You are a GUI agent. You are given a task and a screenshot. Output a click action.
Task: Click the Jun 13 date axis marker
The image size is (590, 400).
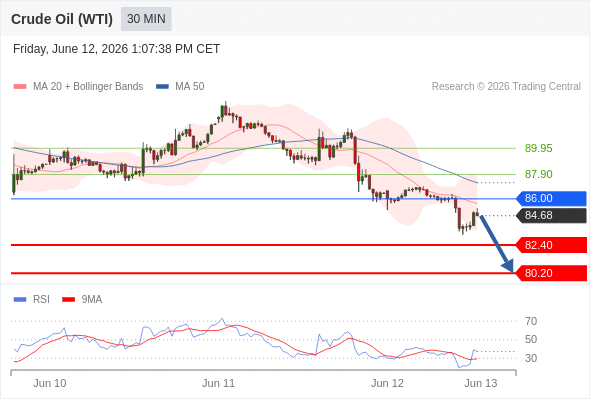click(481, 383)
